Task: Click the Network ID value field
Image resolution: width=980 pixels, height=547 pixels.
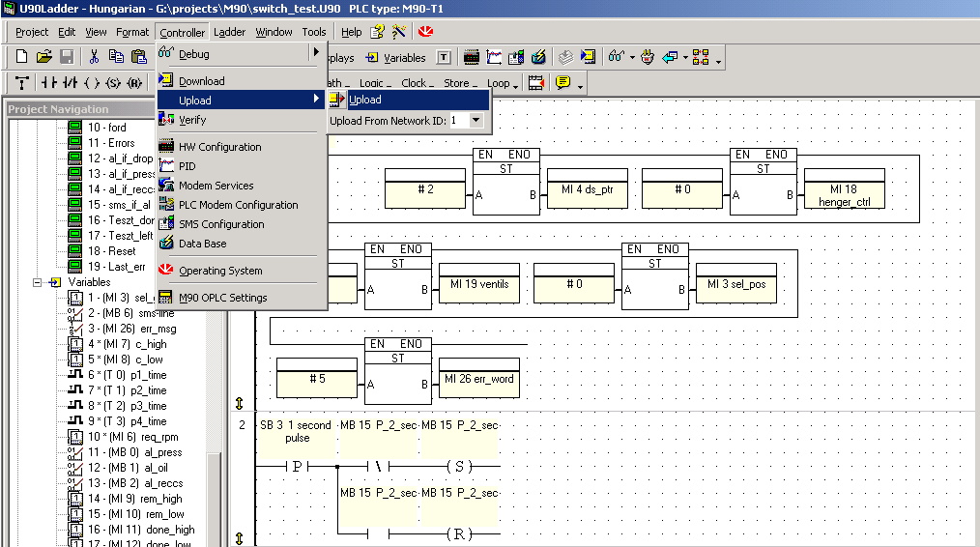Action: tap(459, 120)
